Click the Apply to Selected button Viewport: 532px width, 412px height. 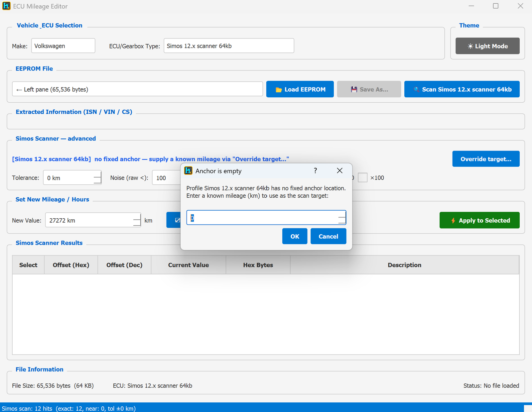coord(479,220)
